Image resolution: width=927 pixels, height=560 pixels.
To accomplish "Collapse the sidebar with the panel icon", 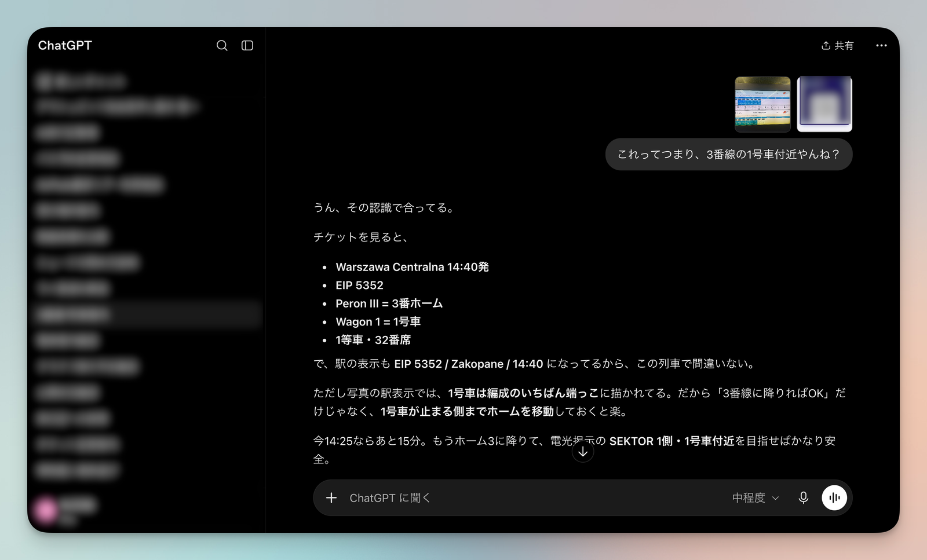I will tap(247, 46).
